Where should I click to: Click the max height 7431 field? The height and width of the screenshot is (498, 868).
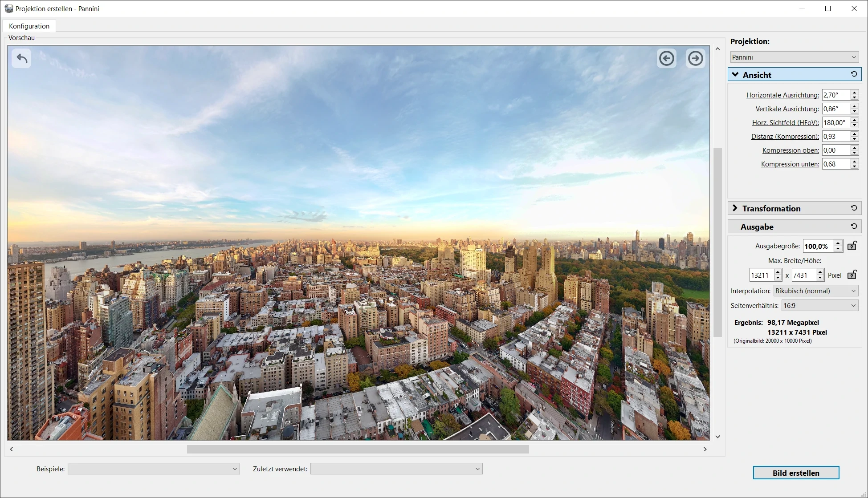(804, 275)
